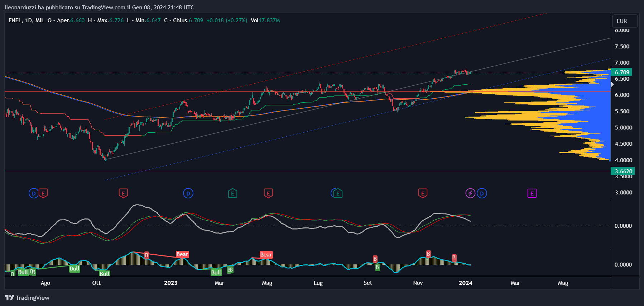This screenshot has height=306, width=644.
Task: Click the red E earnings marker beside the first D
Action: click(x=43, y=194)
